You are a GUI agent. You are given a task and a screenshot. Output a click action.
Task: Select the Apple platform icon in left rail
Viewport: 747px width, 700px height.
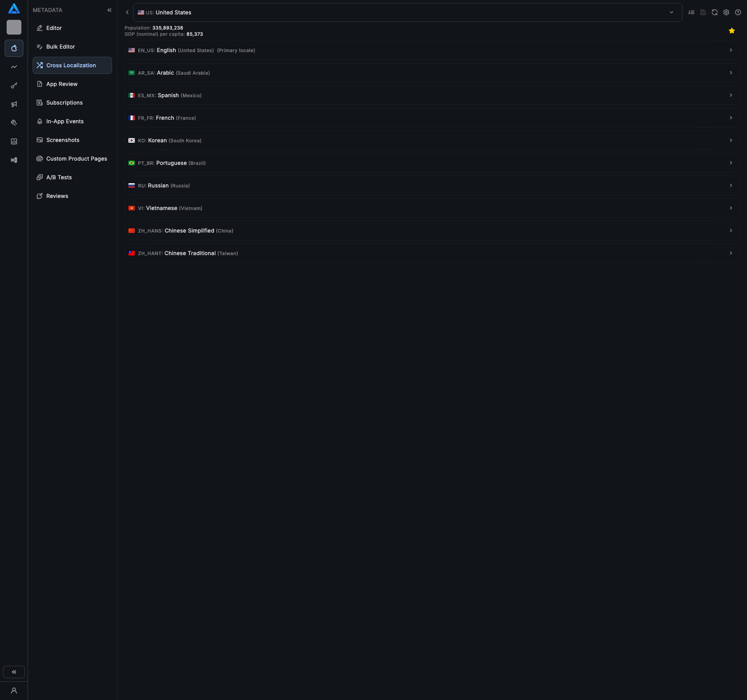(x=14, y=48)
